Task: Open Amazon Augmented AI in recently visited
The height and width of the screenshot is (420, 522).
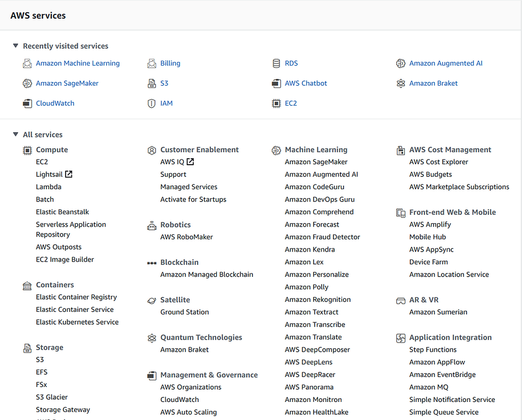Action: click(x=446, y=63)
